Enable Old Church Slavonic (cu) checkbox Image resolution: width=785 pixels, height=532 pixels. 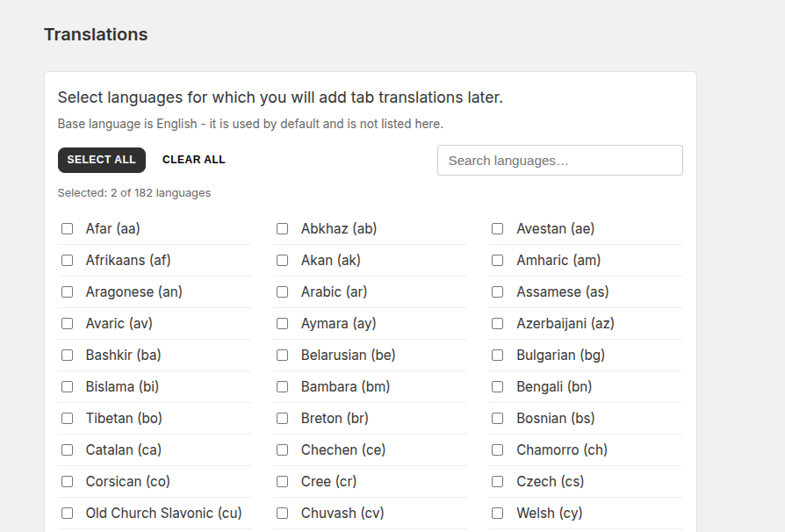pos(68,513)
